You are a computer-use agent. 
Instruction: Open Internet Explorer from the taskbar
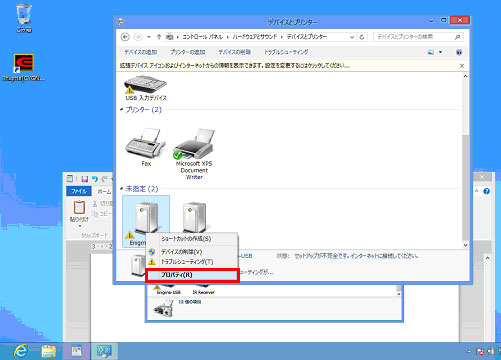pyautogui.click(x=21, y=351)
